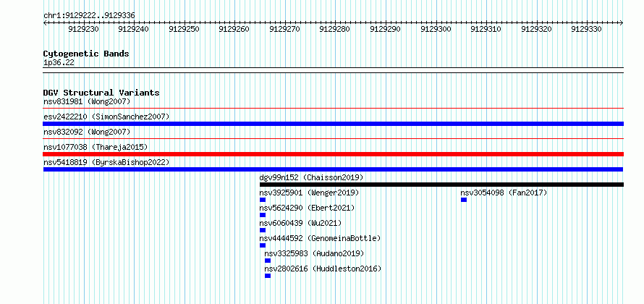Image resolution: width=644 pixels, height=304 pixels.
Task: Click the right arrow of the coordinate ruler
Action: (x=622, y=22)
